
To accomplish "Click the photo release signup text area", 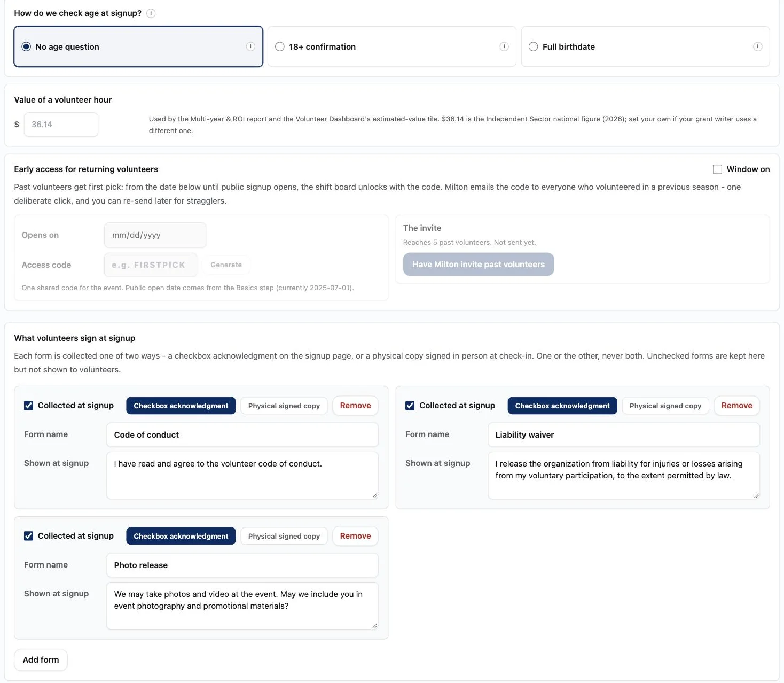I will pos(242,606).
